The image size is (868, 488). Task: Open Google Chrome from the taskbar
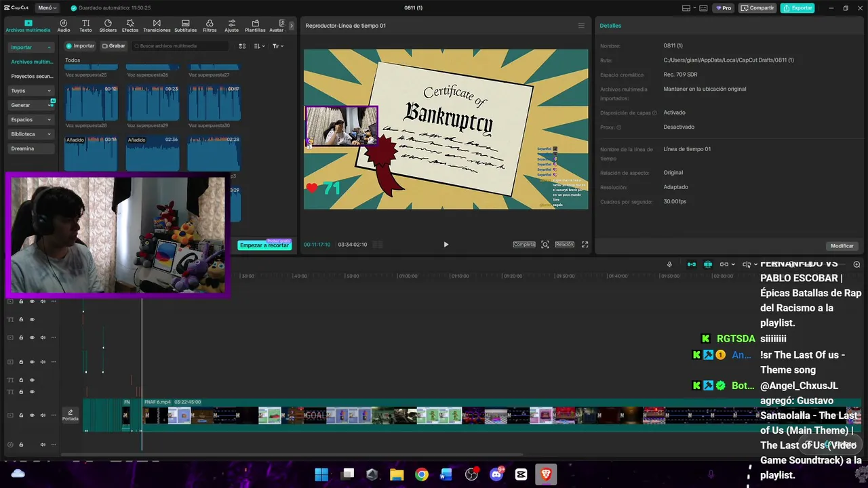point(422,474)
